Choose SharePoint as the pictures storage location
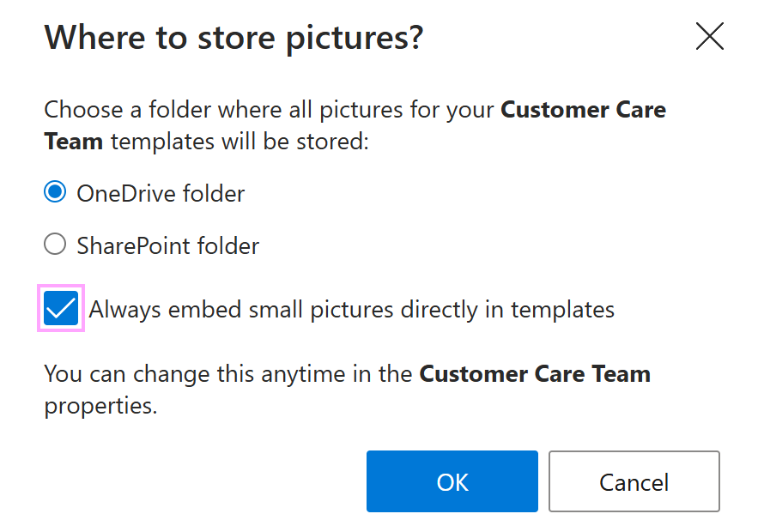Screen dimensions: 764x532 [54, 244]
